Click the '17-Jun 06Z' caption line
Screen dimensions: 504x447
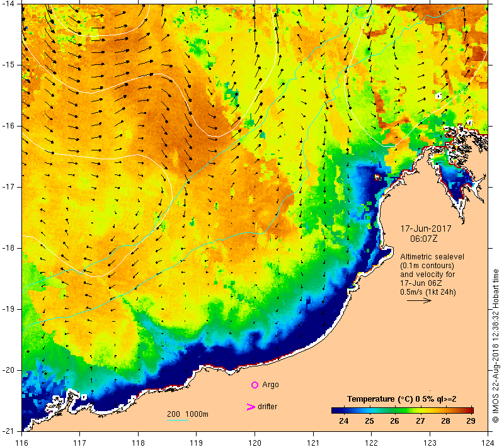tap(421, 283)
